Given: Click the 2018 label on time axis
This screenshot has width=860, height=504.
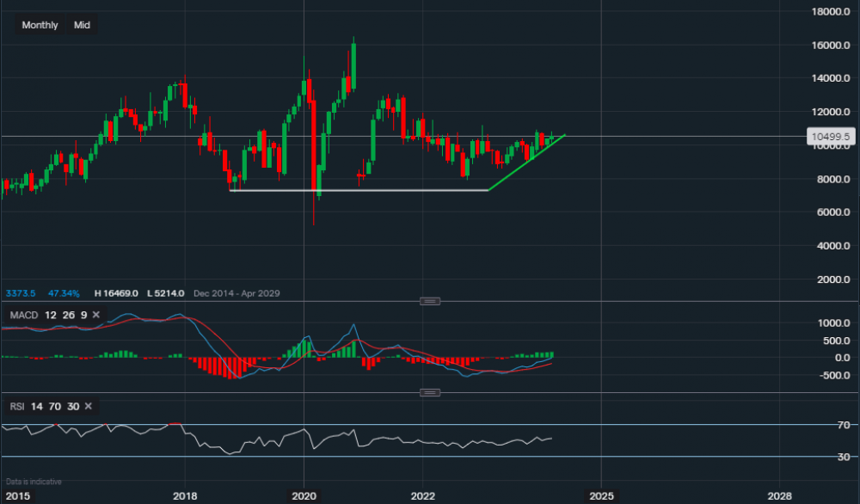Looking at the screenshot, I should (x=185, y=496).
